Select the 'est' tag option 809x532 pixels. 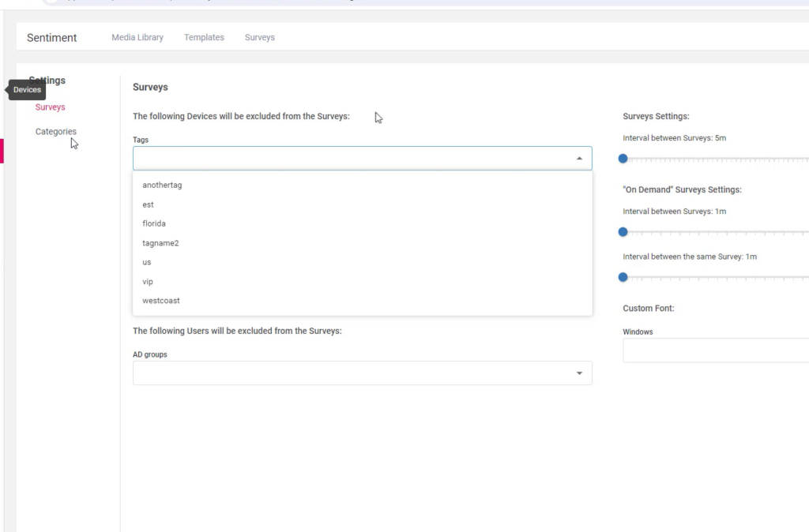tap(148, 204)
